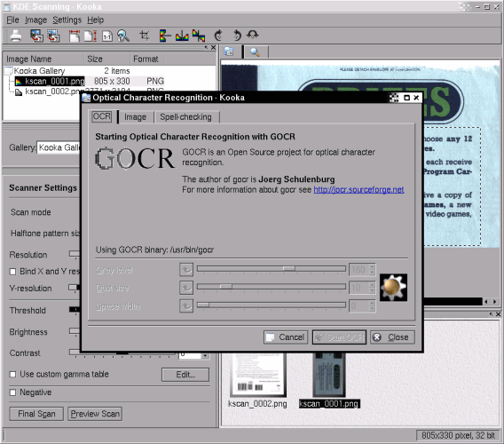Click the Gray level slider
The height and width of the screenshot is (444, 504).
pos(272,268)
